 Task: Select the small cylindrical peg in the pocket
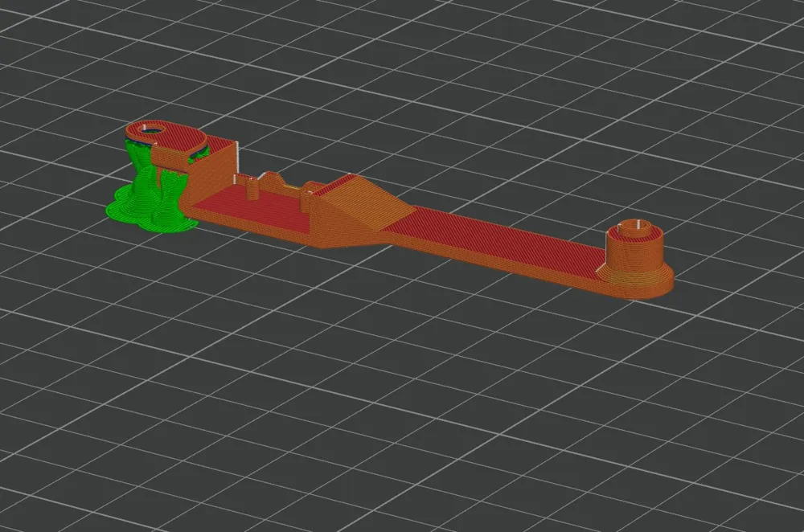click(252, 189)
